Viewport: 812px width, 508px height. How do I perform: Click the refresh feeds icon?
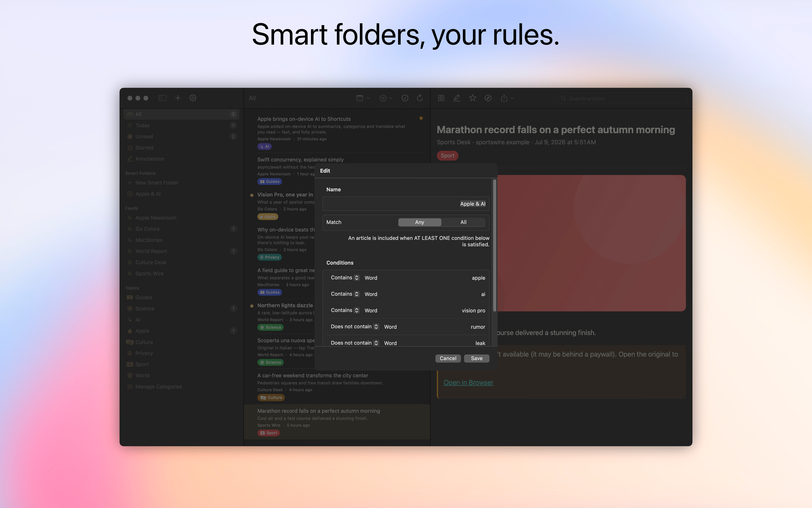[x=420, y=98]
